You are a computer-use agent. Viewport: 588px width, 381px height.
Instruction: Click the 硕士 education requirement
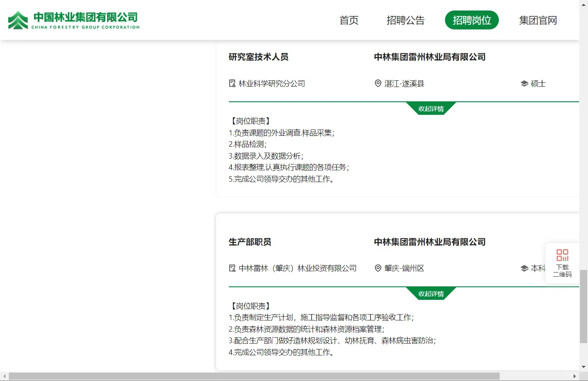538,83
